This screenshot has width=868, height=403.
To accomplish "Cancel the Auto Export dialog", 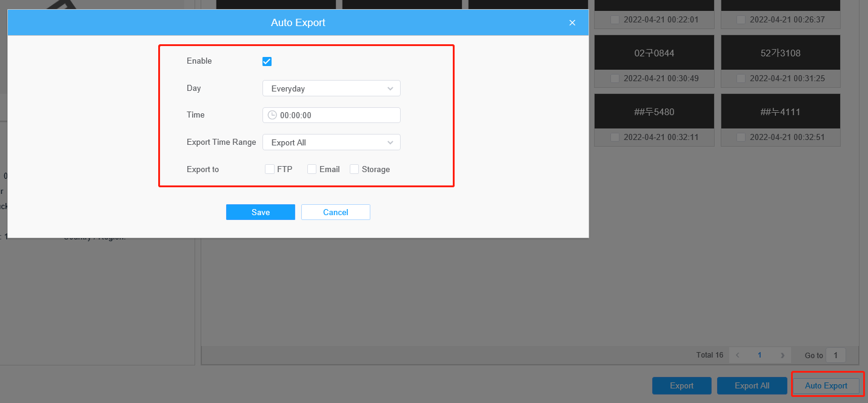I will [336, 212].
